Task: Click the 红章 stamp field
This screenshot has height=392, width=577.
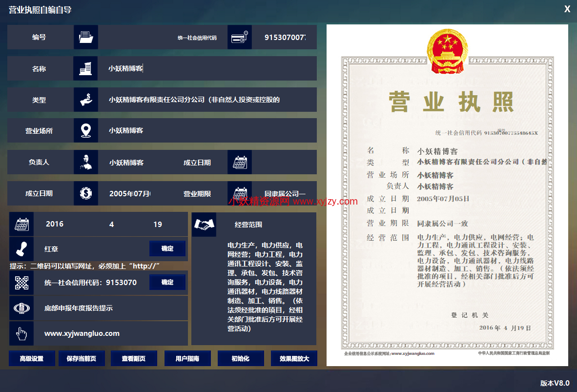Action: pos(92,249)
